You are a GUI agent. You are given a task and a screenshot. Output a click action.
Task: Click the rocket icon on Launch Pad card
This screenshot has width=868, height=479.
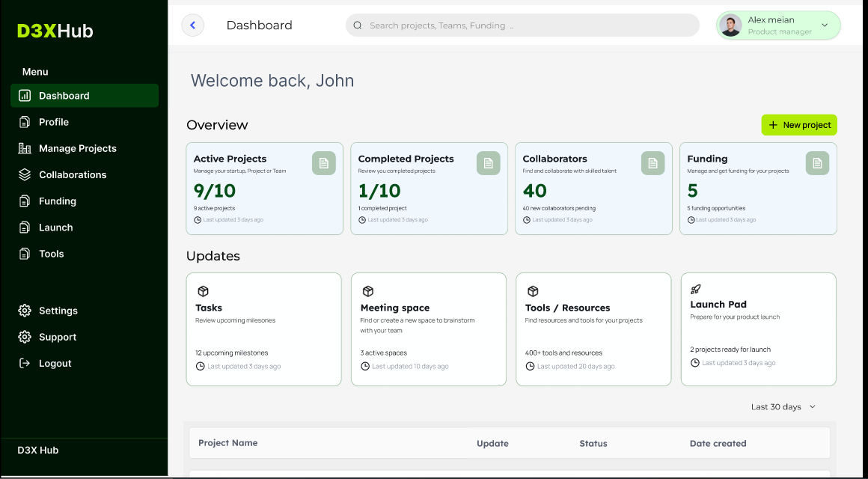point(696,289)
